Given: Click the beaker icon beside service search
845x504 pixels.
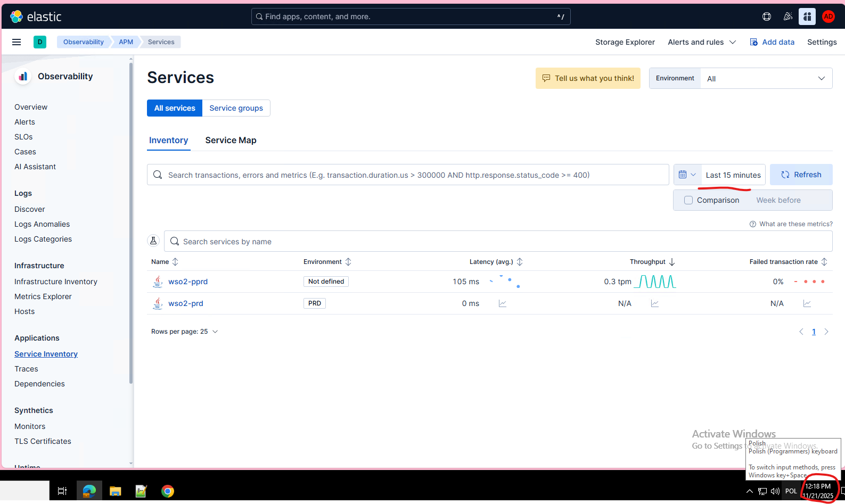Looking at the screenshot, I should pyautogui.click(x=153, y=241).
